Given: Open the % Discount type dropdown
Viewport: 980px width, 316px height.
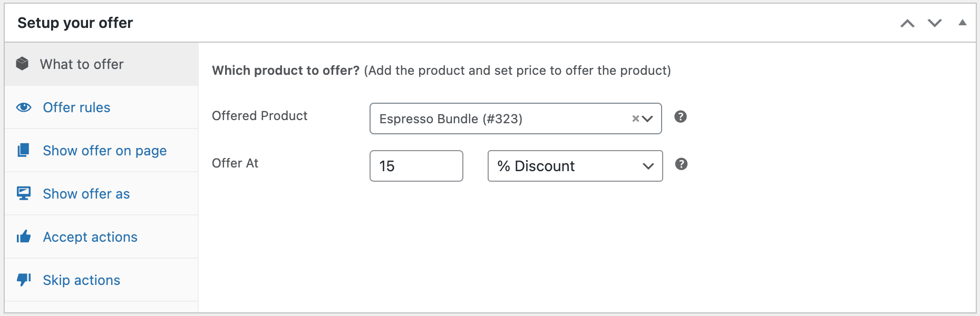Looking at the screenshot, I should (x=575, y=166).
